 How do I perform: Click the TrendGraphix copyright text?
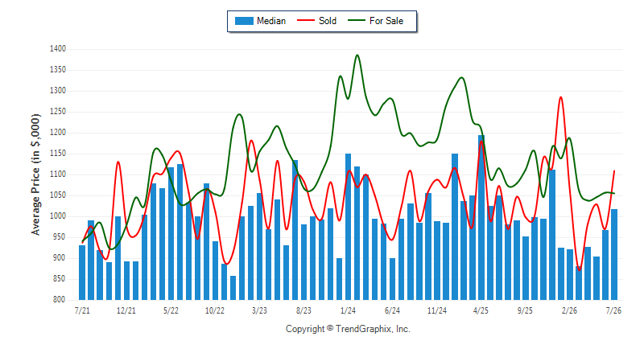348,329
